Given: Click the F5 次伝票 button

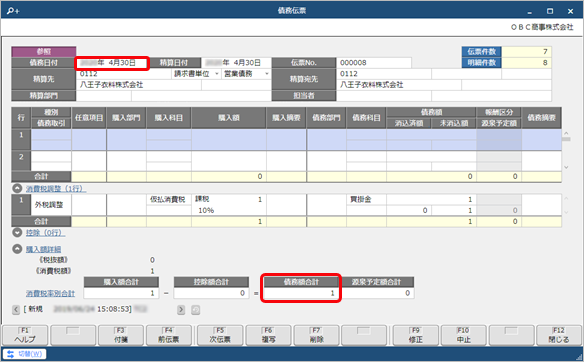Looking at the screenshot, I should tap(220, 335).
